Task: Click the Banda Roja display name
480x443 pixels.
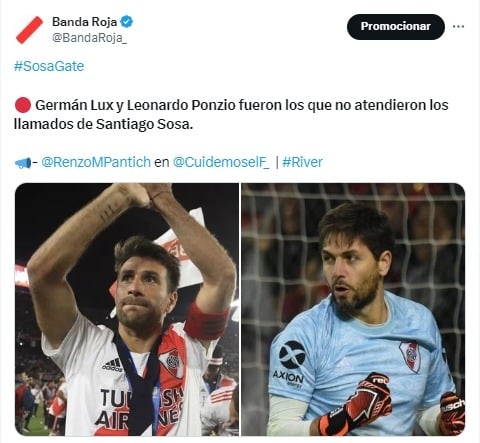Action: coord(85,22)
